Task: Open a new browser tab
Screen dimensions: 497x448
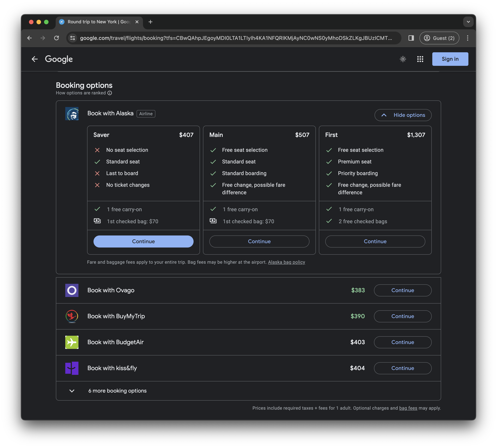Action: [150, 22]
